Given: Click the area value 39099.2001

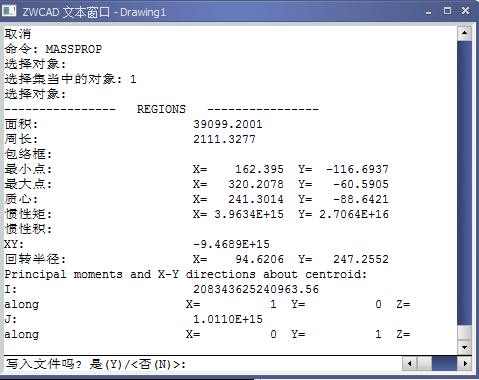Looking at the screenshot, I should (x=228, y=124).
